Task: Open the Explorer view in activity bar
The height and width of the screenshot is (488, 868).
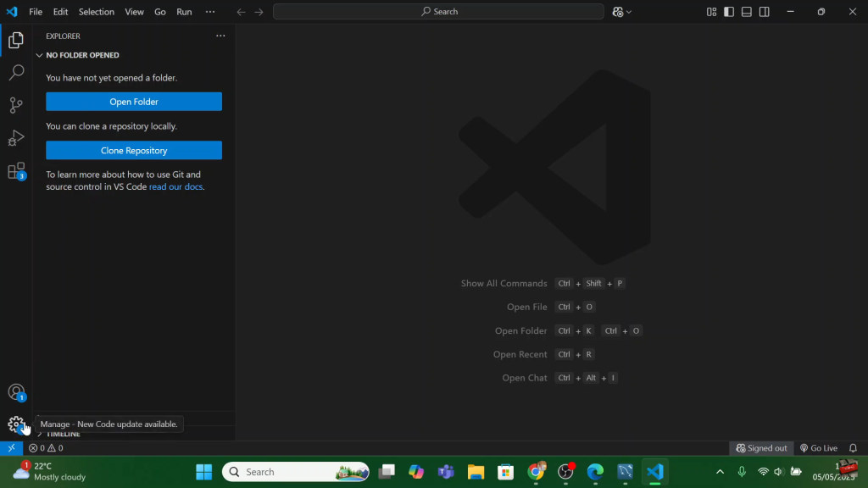Action: [x=16, y=40]
